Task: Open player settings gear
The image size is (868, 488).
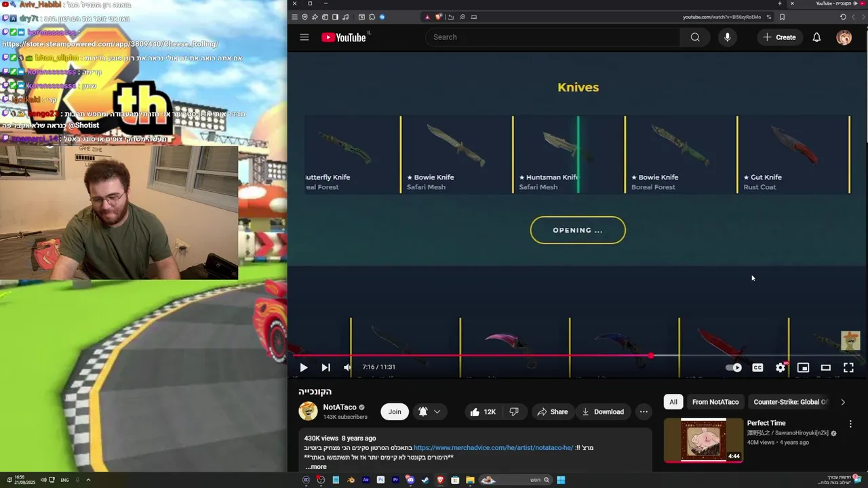Action: (781, 367)
